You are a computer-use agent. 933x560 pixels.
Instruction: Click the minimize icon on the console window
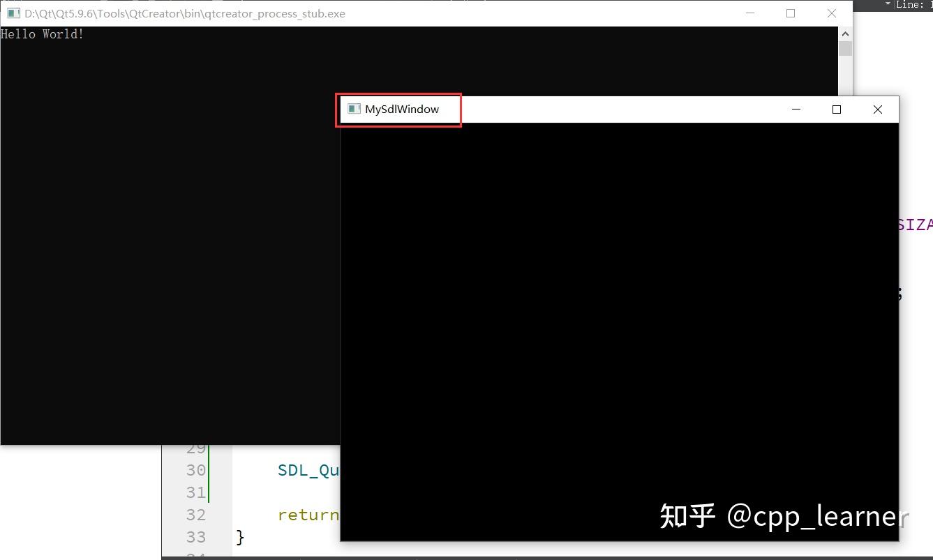click(749, 13)
